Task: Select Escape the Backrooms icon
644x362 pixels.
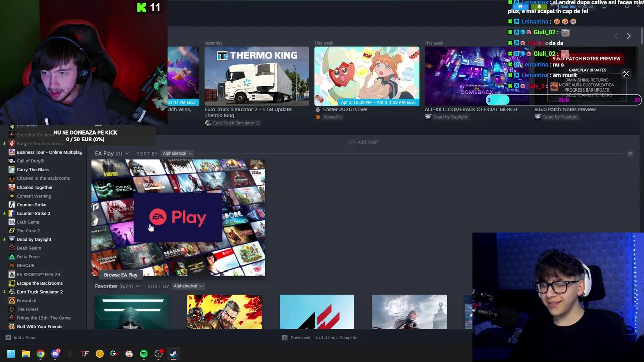Action: click(x=12, y=283)
